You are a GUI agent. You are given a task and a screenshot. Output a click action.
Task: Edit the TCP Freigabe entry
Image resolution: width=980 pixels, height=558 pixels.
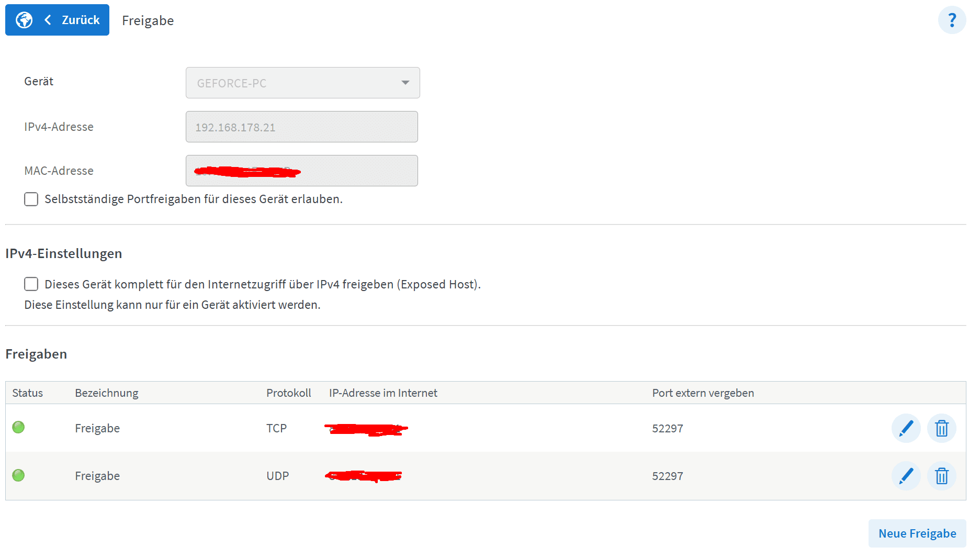click(x=906, y=428)
